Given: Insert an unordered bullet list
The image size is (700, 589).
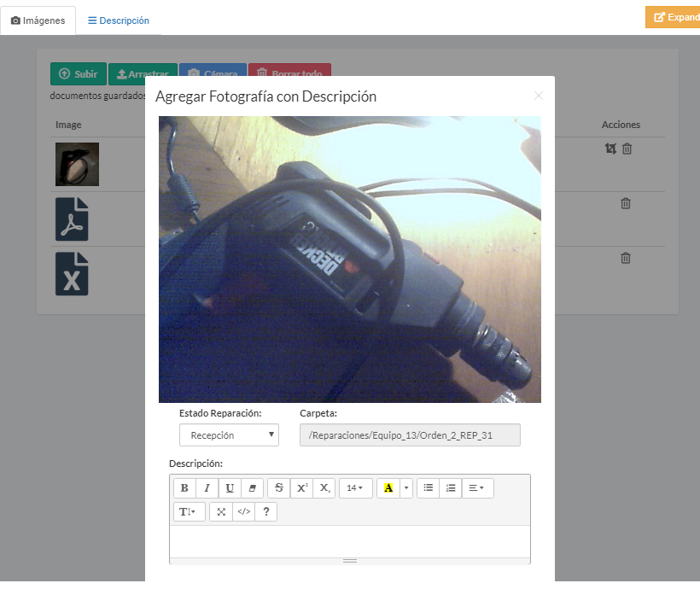Looking at the screenshot, I should 428,488.
